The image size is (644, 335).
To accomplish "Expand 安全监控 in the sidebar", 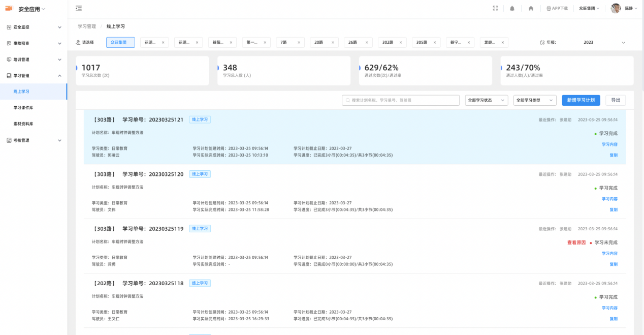I will [34, 27].
